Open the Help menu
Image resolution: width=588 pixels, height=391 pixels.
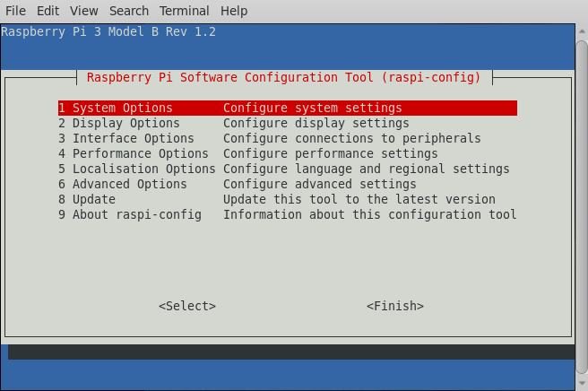coord(234,11)
